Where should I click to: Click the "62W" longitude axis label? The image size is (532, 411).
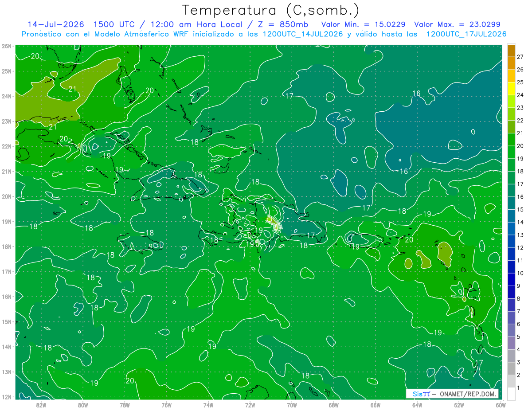pos(459,404)
